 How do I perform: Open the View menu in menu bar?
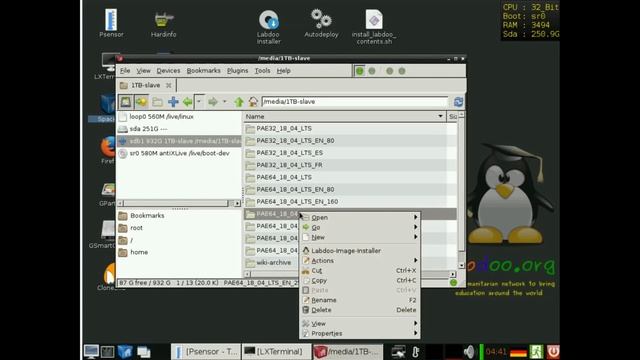pos(143,71)
